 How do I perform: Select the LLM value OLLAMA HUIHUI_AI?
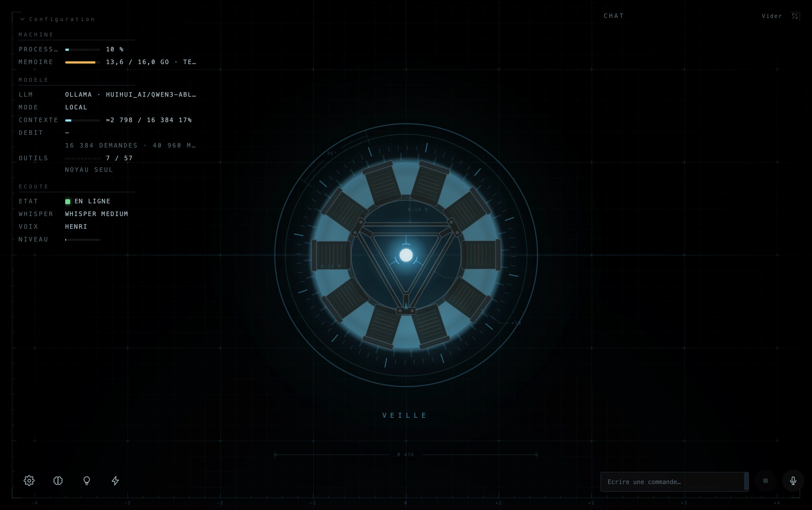pos(130,95)
